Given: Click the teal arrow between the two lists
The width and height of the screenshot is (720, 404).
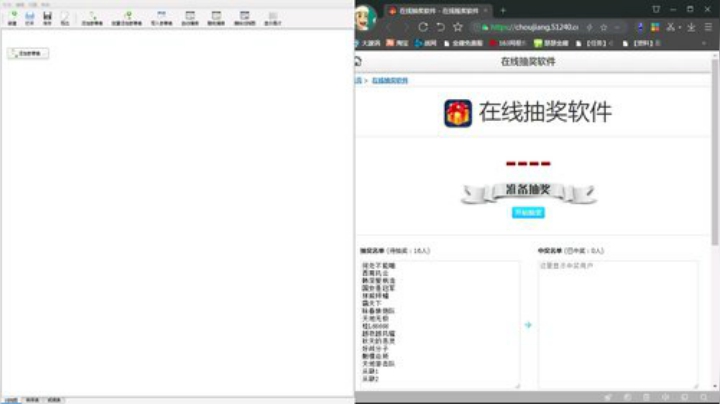Looking at the screenshot, I should tap(528, 325).
